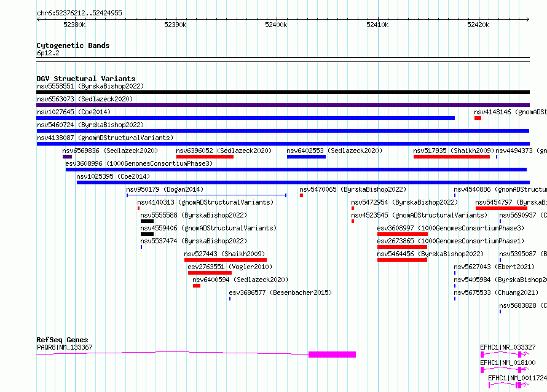Click the esv3686577 (Besenbacher2015) label

280,292
